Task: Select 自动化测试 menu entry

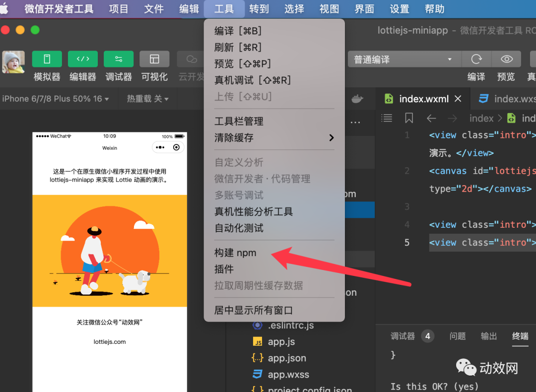Action: pyautogui.click(x=274, y=228)
